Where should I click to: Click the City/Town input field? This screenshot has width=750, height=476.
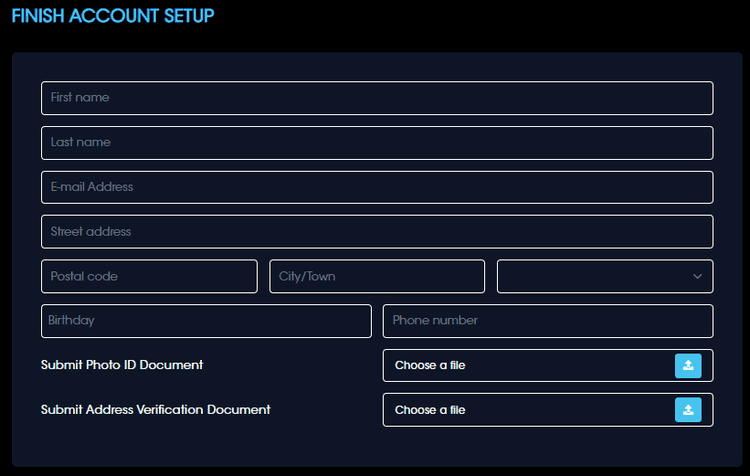377,276
